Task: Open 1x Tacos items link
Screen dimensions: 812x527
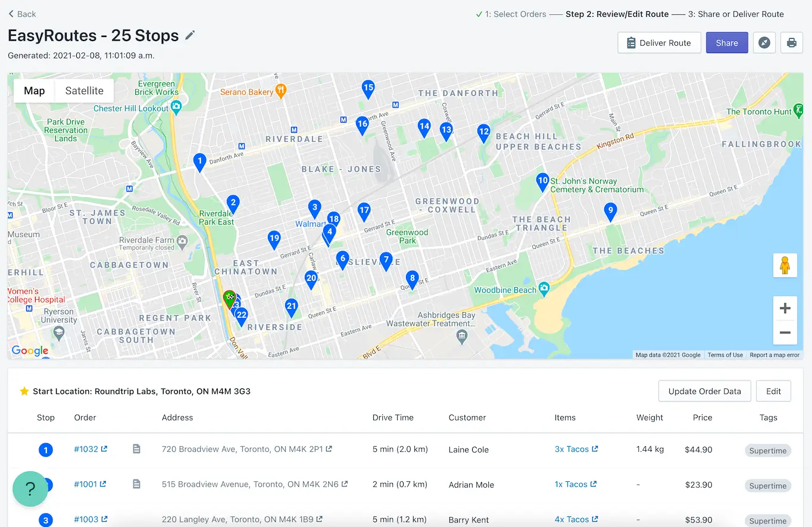Action: pos(576,484)
